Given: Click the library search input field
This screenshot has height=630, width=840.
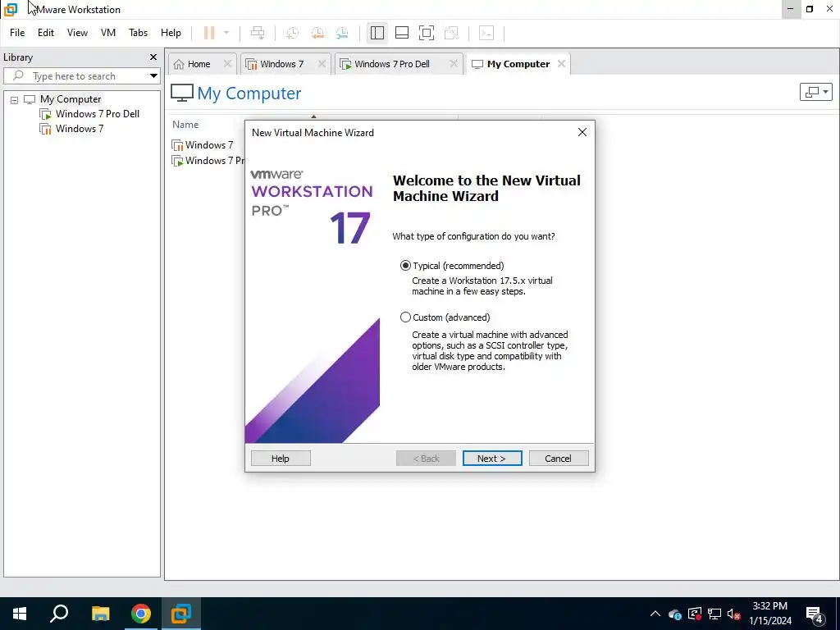Looking at the screenshot, I should pyautogui.click(x=75, y=76).
